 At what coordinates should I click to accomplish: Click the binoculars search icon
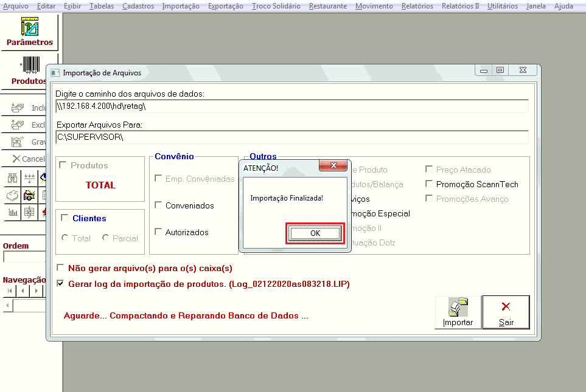(12, 179)
